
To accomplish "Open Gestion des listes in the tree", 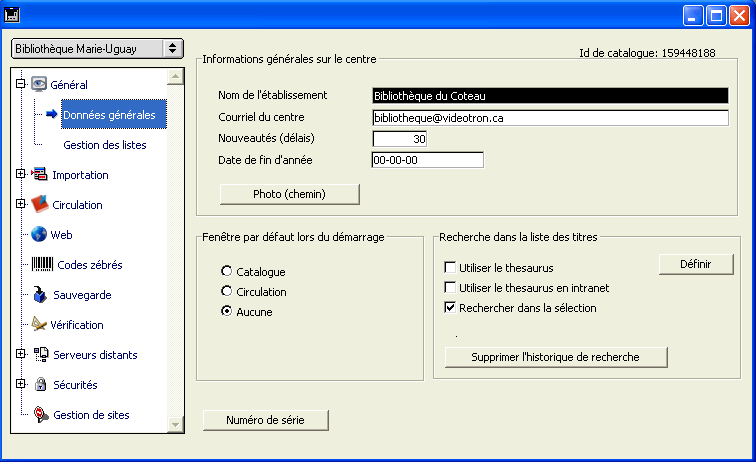I will [104, 145].
